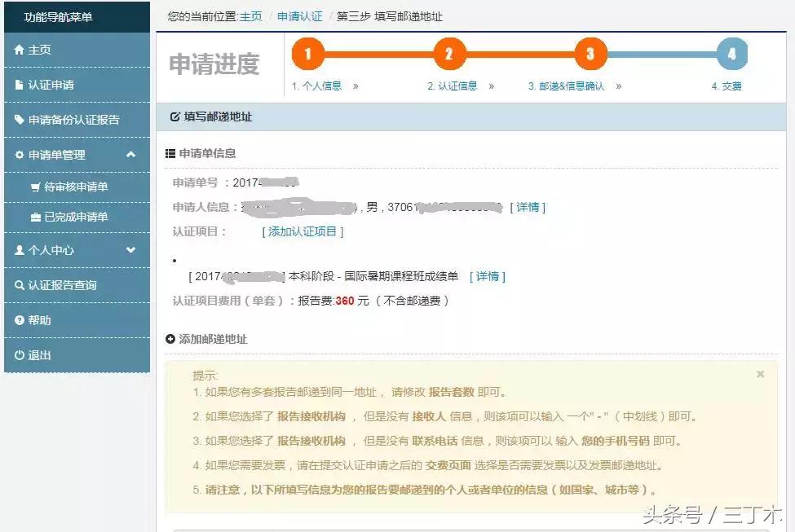This screenshot has height=532, width=795.
Task: Click the question mark icon for 帮助
Action: click(x=19, y=320)
